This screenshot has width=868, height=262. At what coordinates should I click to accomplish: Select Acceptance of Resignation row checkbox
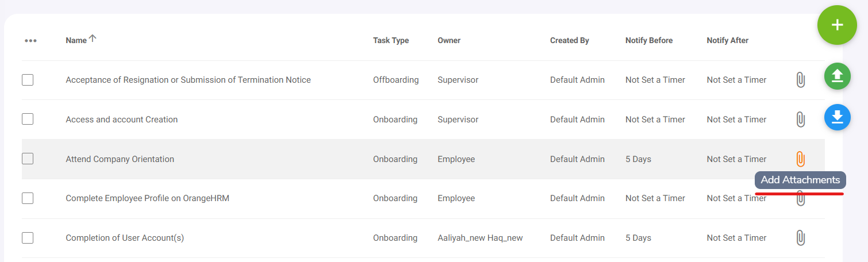[28, 80]
